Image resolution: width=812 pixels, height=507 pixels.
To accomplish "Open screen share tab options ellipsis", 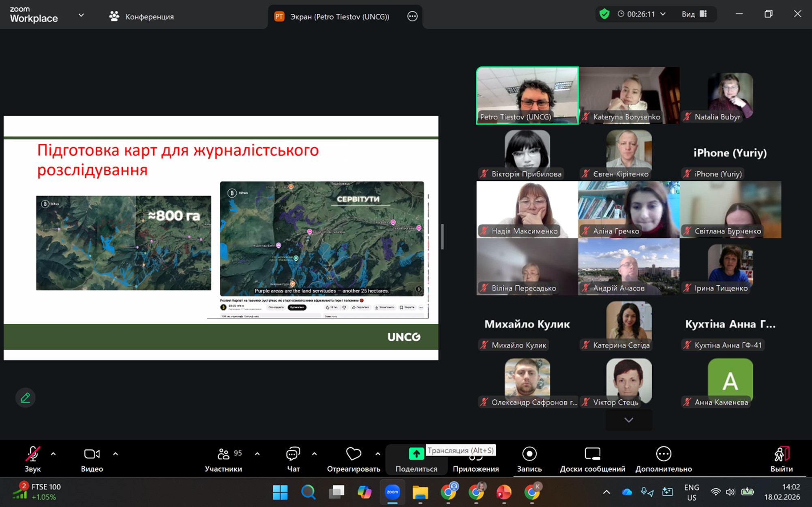I will click(x=412, y=16).
